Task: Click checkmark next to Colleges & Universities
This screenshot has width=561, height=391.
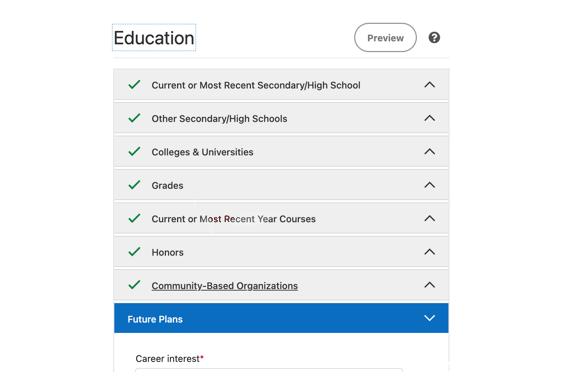Action: pyautogui.click(x=134, y=152)
